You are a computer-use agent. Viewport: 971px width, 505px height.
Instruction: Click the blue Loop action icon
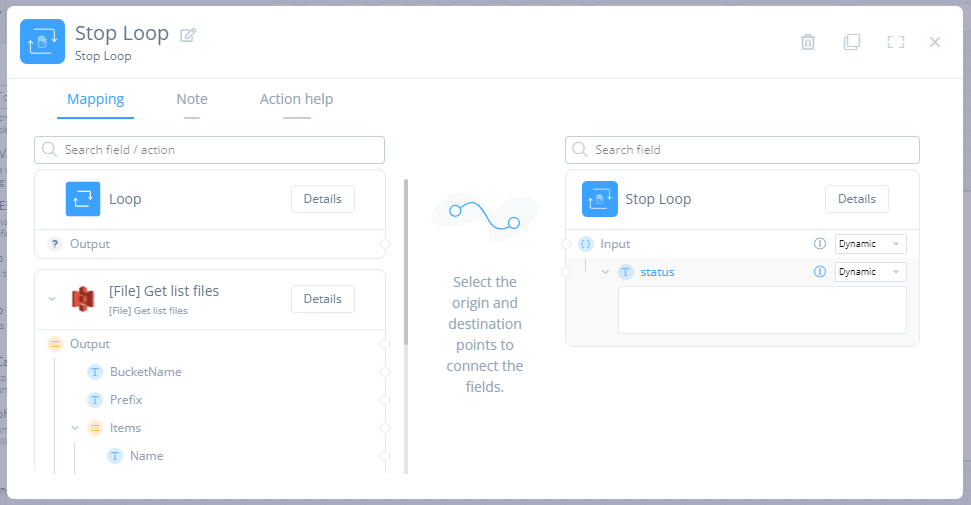[x=83, y=199]
